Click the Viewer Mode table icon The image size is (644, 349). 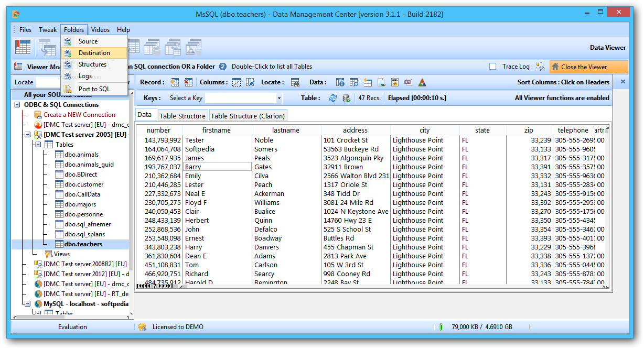pos(18,67)
